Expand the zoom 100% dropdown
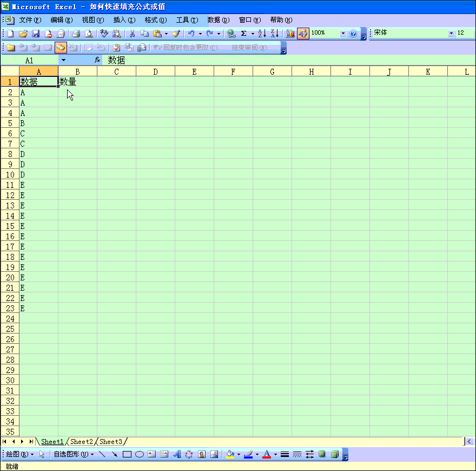This screenshot has height=471, width=476. click(343, 34)
